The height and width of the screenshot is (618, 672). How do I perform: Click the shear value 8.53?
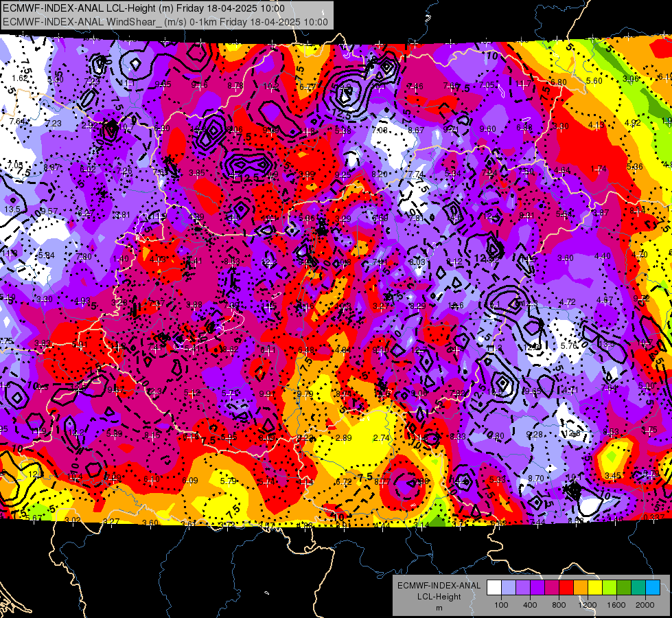point(611,431)
